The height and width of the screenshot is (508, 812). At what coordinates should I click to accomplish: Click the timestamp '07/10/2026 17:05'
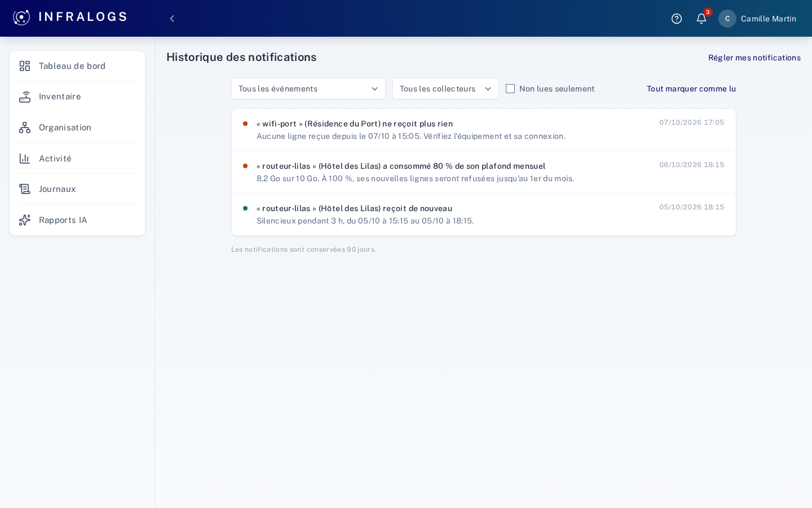(x=692, y=122)
